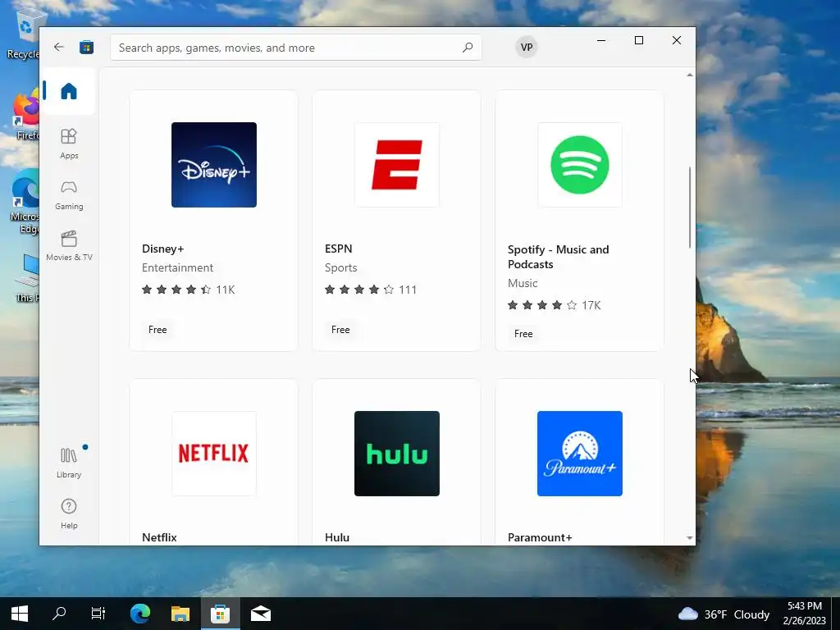840x630 pixels.
Task: Open the Windows Start menu
Action: pos(20,614)
